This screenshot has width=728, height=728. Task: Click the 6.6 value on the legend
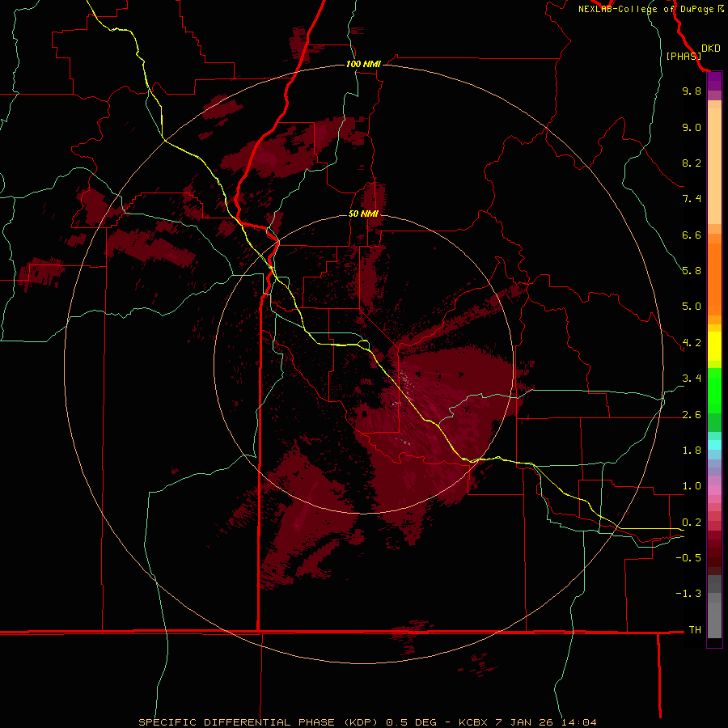coord(692,235)
